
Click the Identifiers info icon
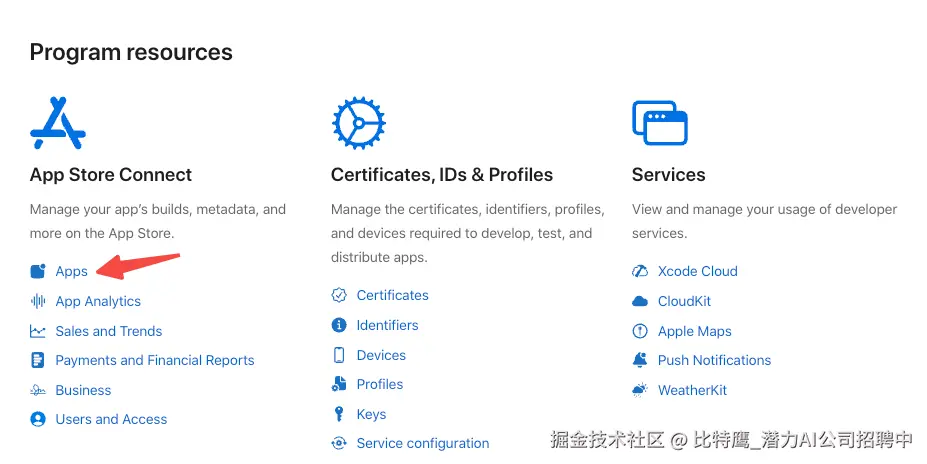pyautogui.click(x=339, y=325)
